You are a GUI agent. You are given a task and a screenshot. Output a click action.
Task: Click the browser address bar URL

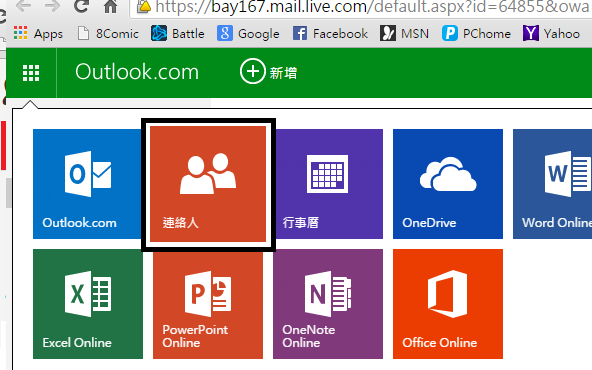coord(372,7)
